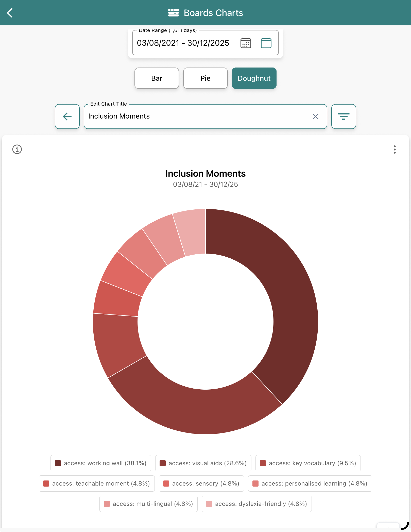This screenshot has width=411, height=532.
Task: Navigate back using the top-left chevron
Action: (x=10, y=13)
